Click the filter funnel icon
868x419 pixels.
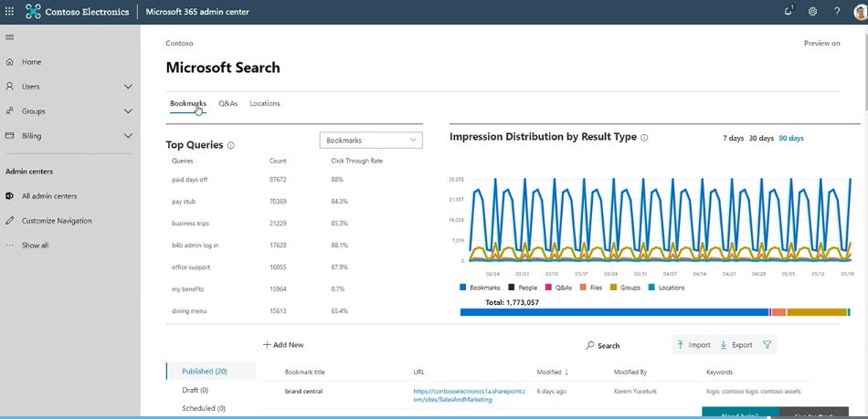tap(767, 345)
